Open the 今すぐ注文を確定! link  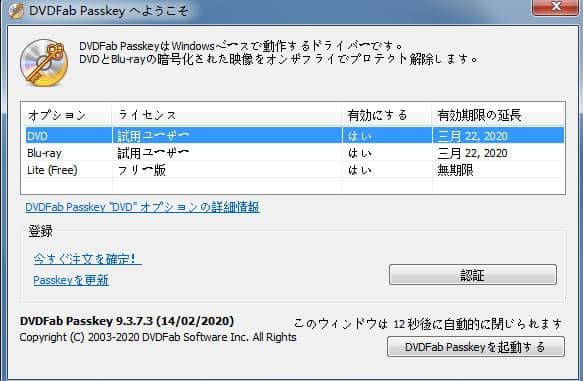[x=87, y=259]
